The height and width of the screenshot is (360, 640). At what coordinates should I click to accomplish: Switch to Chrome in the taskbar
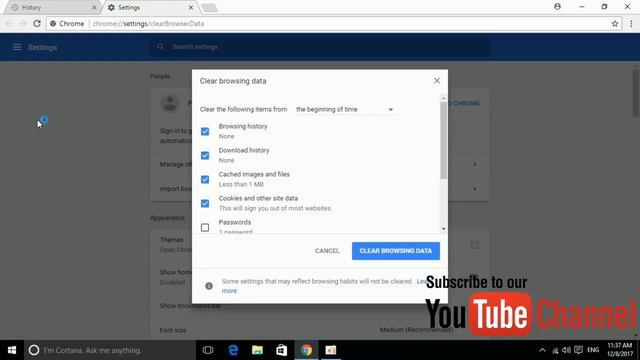(x=307, y=350)
